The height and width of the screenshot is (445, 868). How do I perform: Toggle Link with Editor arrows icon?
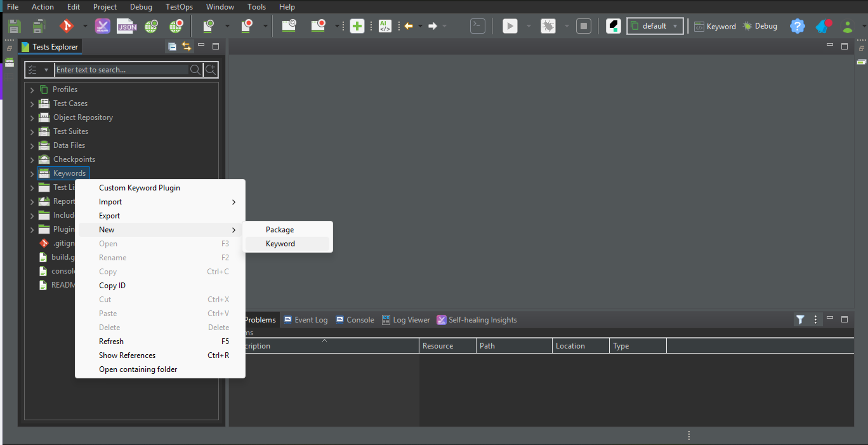186,46
